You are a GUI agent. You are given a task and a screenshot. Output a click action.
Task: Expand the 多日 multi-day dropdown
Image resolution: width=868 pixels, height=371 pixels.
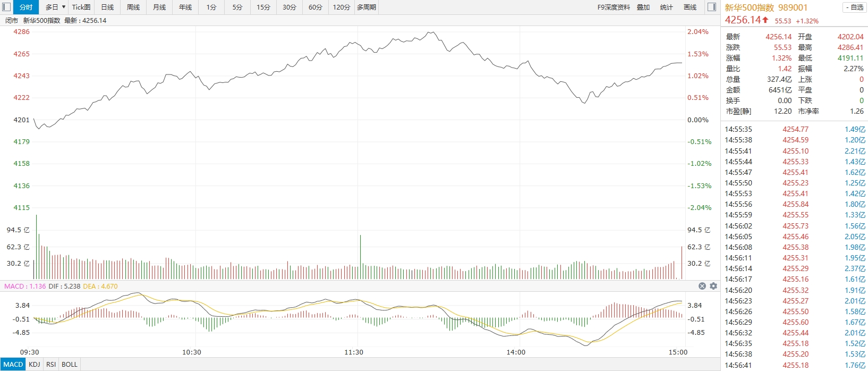[x=63, y=7]
